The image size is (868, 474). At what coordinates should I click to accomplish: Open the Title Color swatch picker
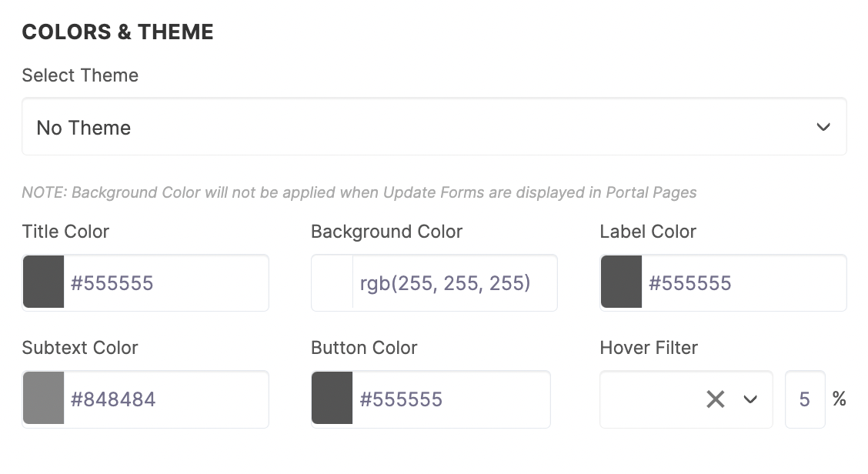(44, 283)
